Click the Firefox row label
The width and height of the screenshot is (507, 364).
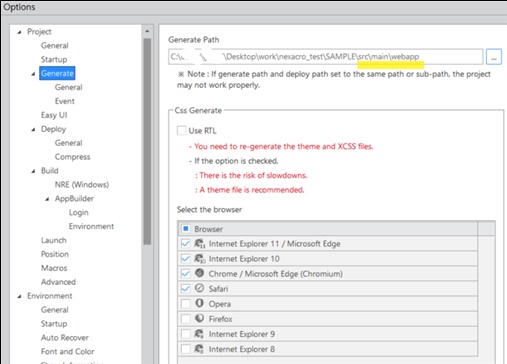pos(220,319)
